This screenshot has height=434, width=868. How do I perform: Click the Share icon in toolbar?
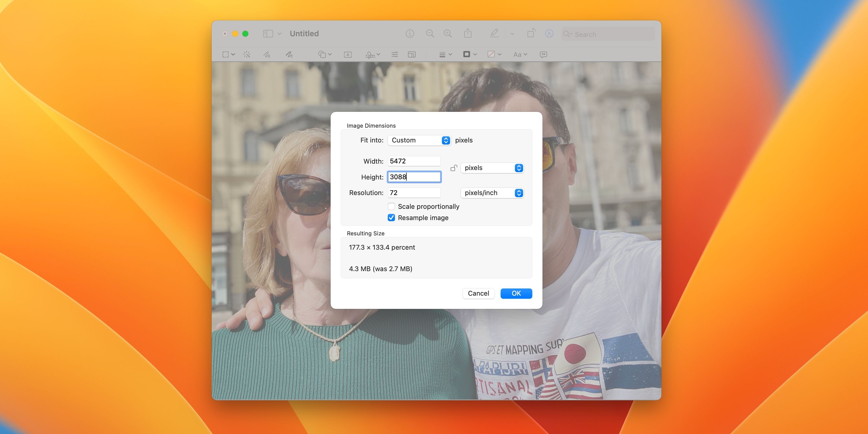click(x=468, y=33)
